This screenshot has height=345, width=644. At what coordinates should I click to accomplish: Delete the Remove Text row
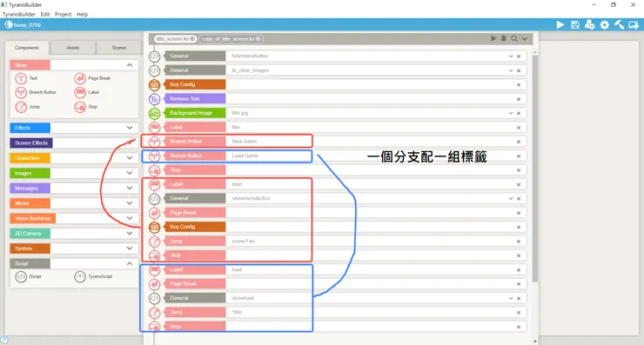519,99
